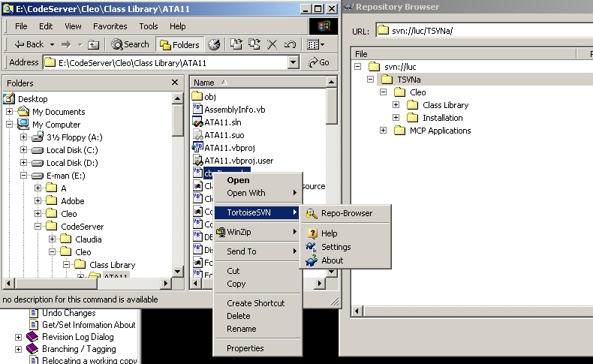Close the Folders pane
The image size is (593, 364).
pyautogui.click(x=175, y=83)
